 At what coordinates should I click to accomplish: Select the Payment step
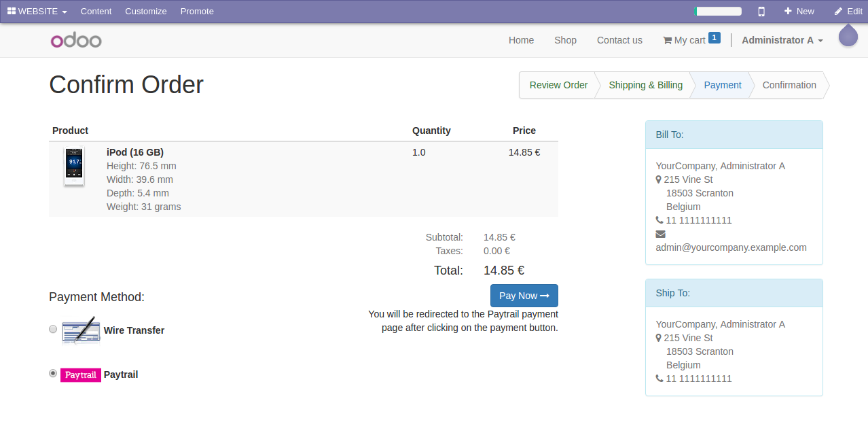(x=723, y=85)
